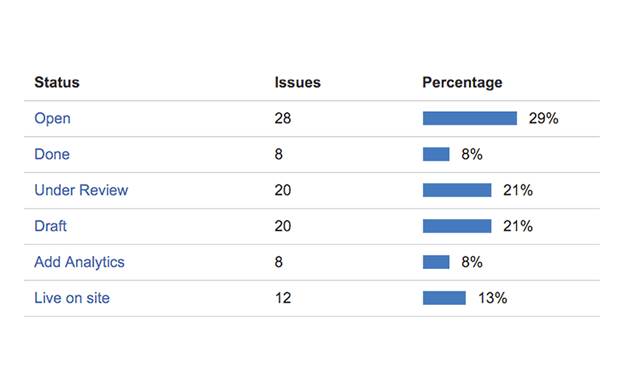Click the percentage bar for Under Review

point(457,190)
